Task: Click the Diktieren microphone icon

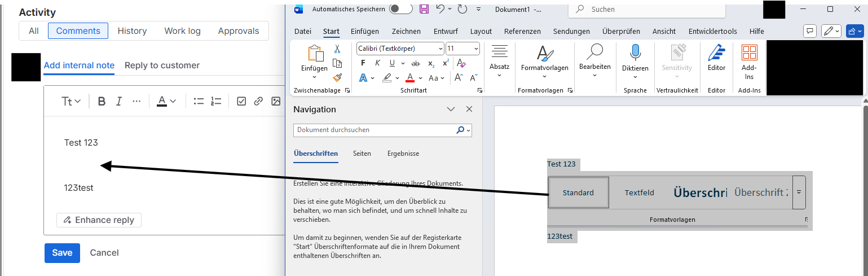Action: (635, 52)
